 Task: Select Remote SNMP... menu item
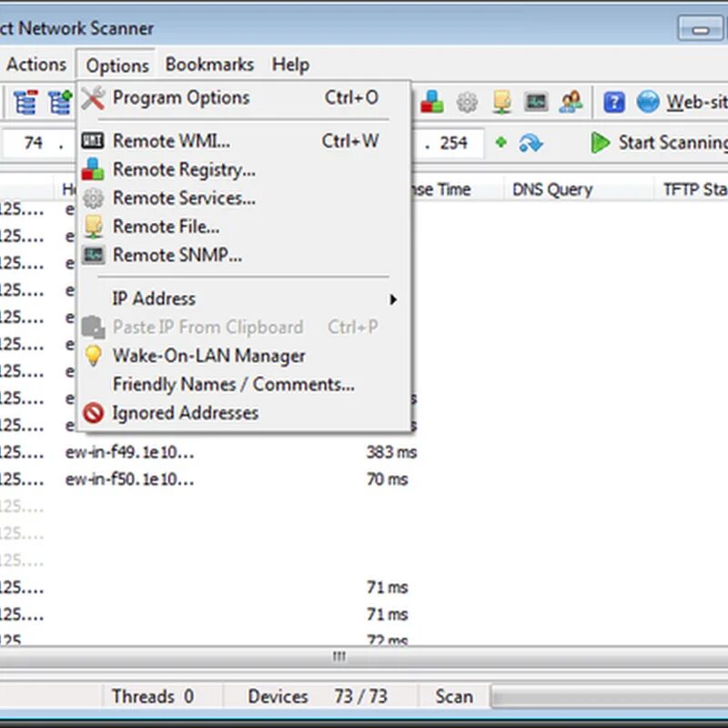point(244,255)
